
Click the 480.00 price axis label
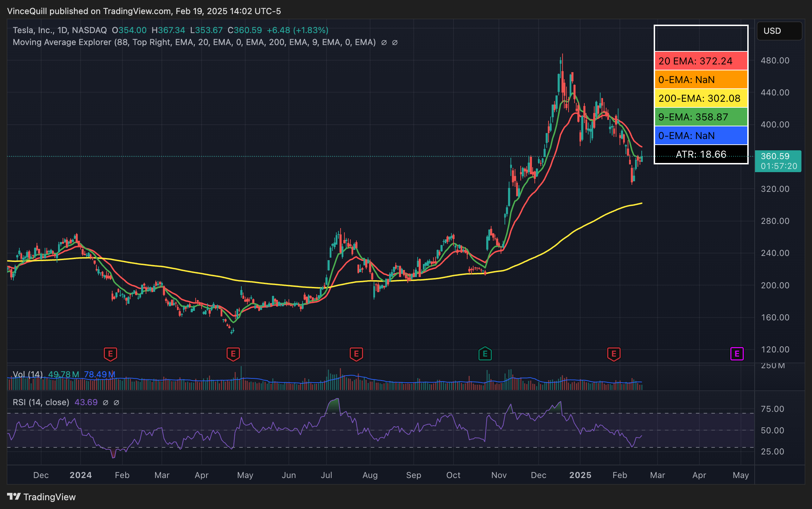pyautogui.click(x=775, y=61)
